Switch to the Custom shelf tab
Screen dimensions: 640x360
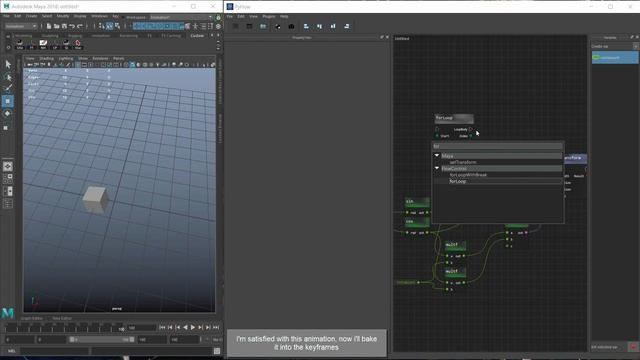[197, 36]
